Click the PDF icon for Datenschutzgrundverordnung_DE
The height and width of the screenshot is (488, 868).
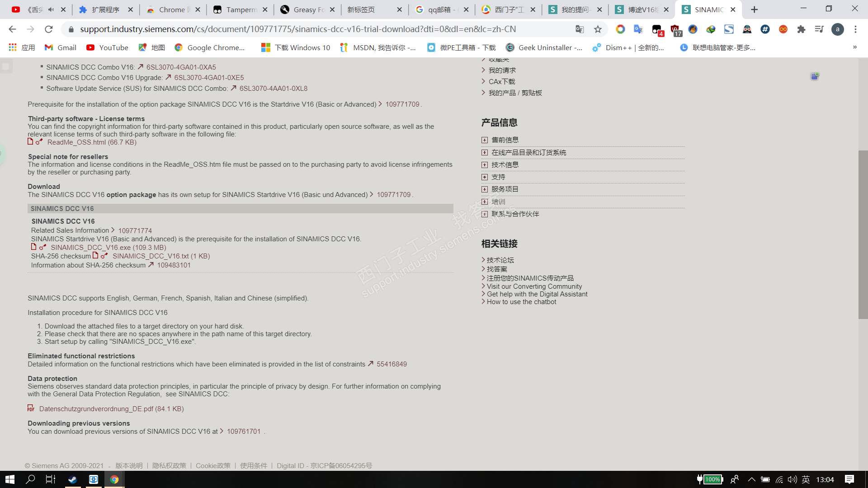[31, 408]
